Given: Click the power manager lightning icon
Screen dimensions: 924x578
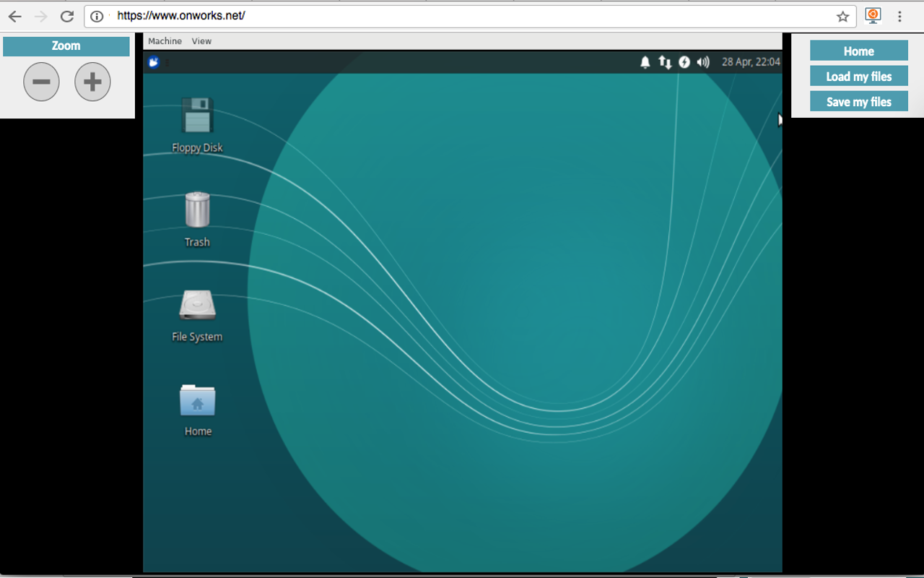Looking at the screenshot, I should [684, 62].
